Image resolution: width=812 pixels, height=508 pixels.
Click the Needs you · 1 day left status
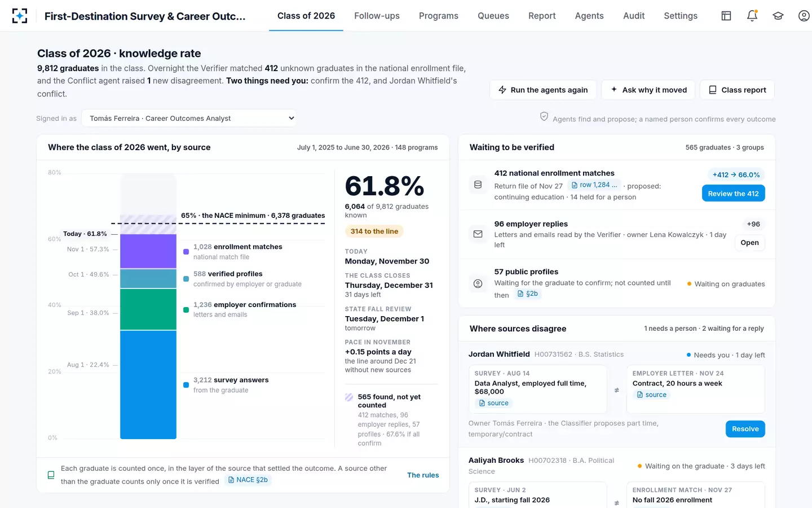point(726,355)
